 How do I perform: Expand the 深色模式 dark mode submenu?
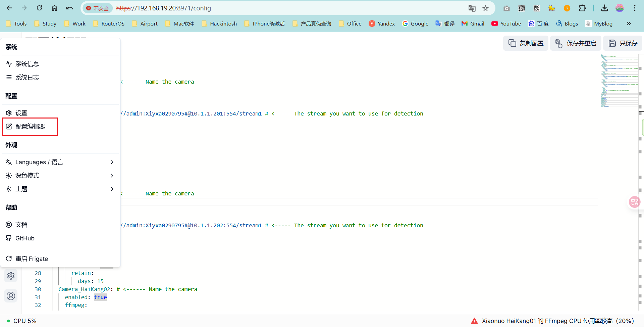[x=60, y=176]
